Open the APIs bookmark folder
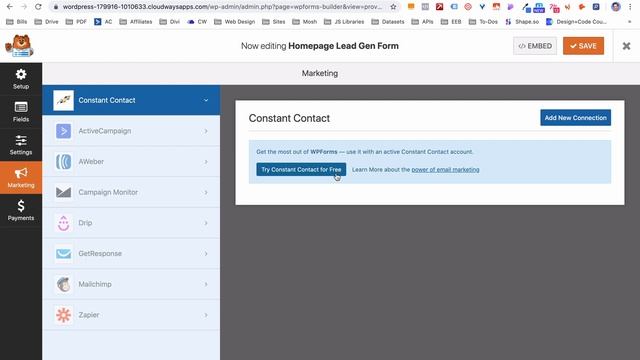Screen dimensions: 640x360 423,22
